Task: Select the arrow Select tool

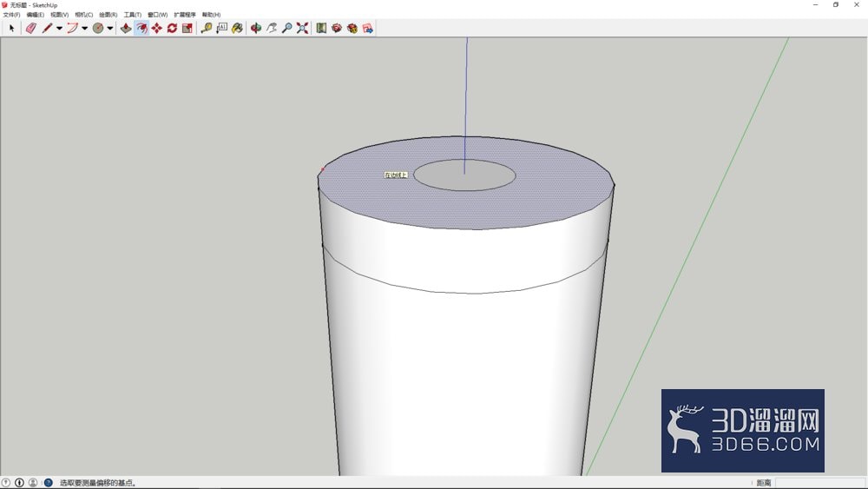Action: [11, 28]
